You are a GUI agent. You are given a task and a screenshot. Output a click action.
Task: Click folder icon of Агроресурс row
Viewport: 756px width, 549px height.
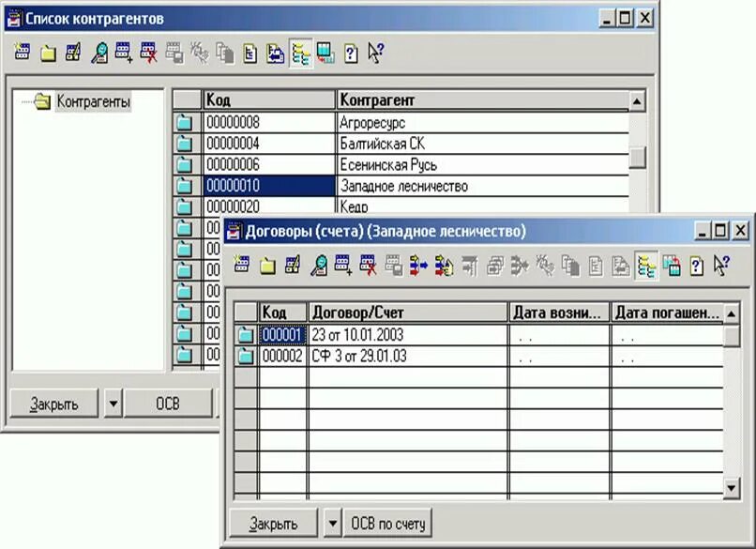pyautogui.click(x=184, y=123)
